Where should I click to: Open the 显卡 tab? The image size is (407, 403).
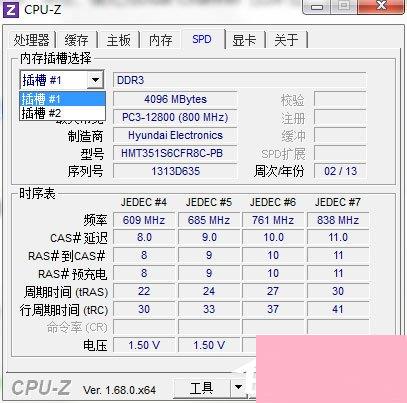click(x=244, y=40)
